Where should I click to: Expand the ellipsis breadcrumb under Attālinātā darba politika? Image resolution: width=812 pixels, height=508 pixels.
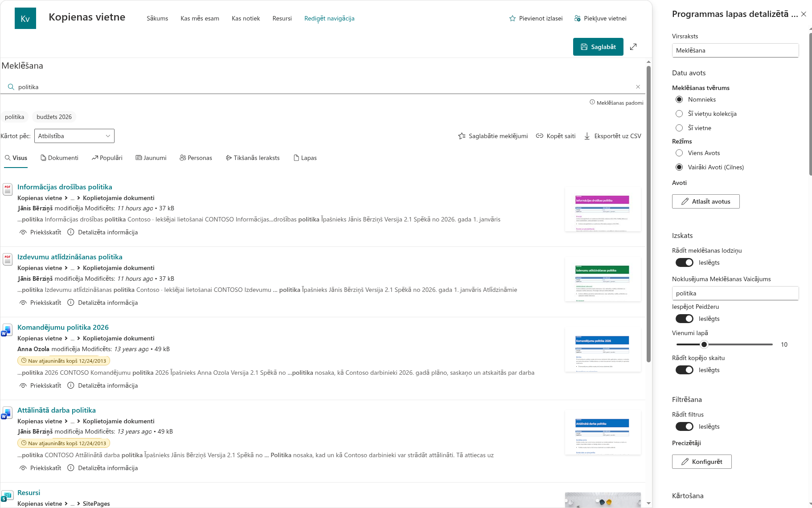click(73, 422)
